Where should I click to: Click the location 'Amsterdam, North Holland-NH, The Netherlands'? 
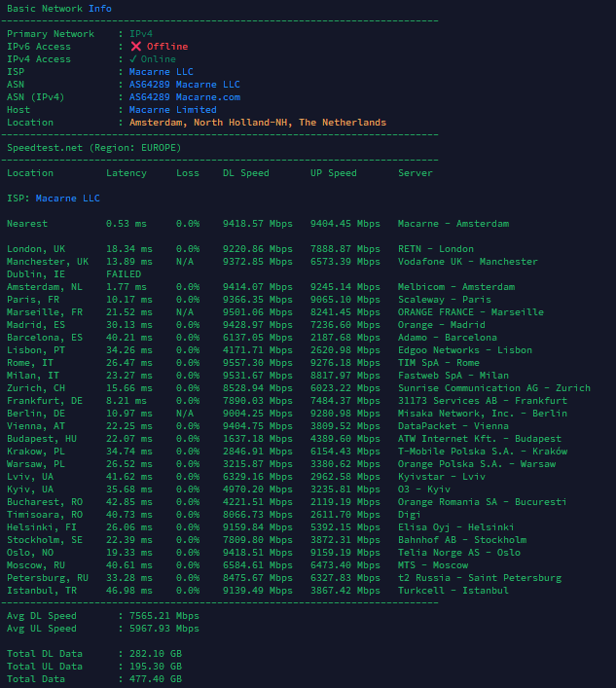click(x=258, y=123)
